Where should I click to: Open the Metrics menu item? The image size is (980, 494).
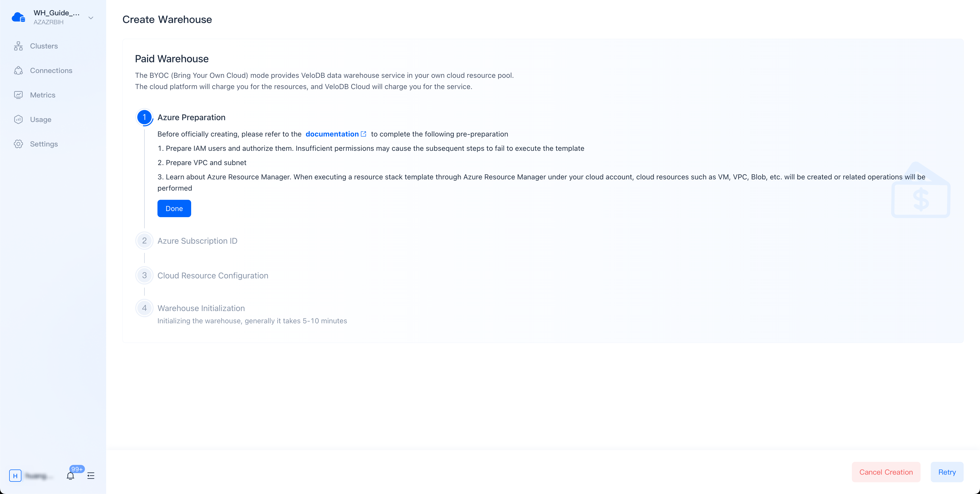tap(43, 95)
